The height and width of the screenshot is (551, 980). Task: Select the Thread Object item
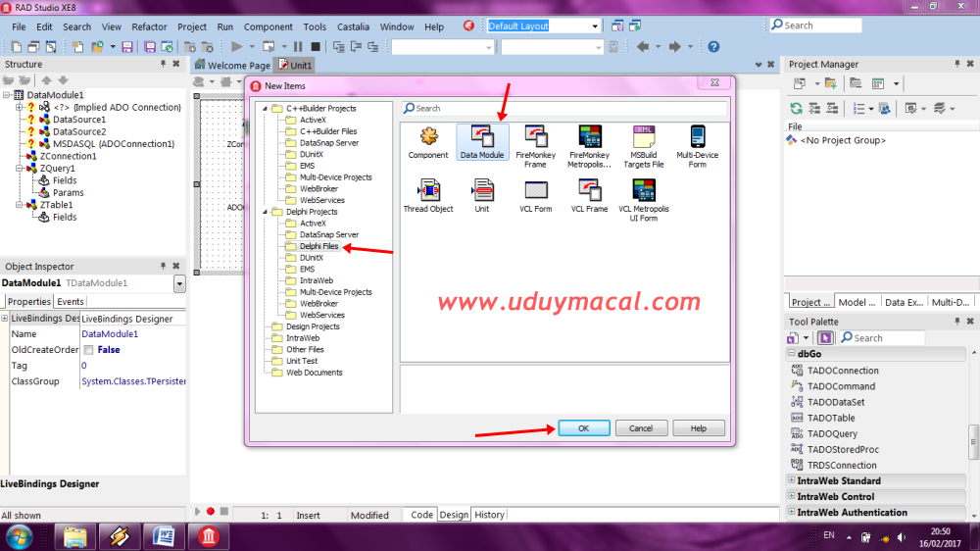[x=428, y=196]
